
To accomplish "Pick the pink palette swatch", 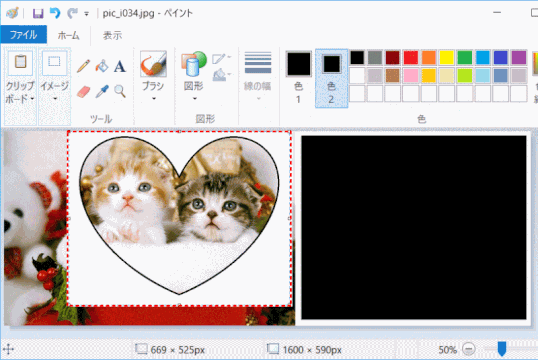I will point(411,76).
